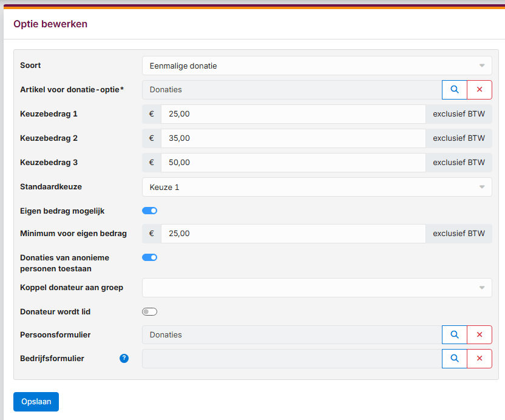Click the Keuzebedrag 1 amount field

tap(293, 114)
